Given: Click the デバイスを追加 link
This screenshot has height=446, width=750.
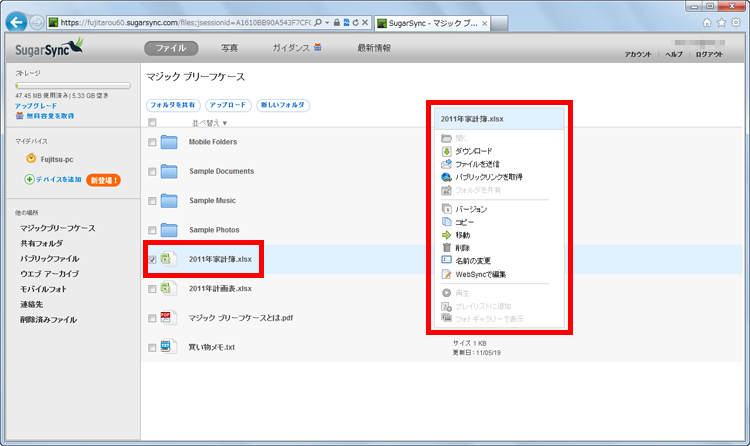Looking at the screenshot, I should click(59, 179).
